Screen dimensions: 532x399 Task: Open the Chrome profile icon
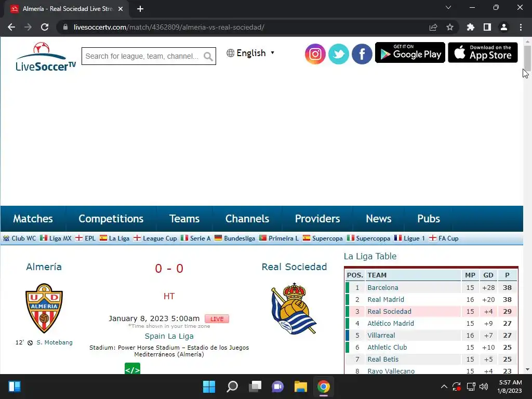[x=504, y=27]
